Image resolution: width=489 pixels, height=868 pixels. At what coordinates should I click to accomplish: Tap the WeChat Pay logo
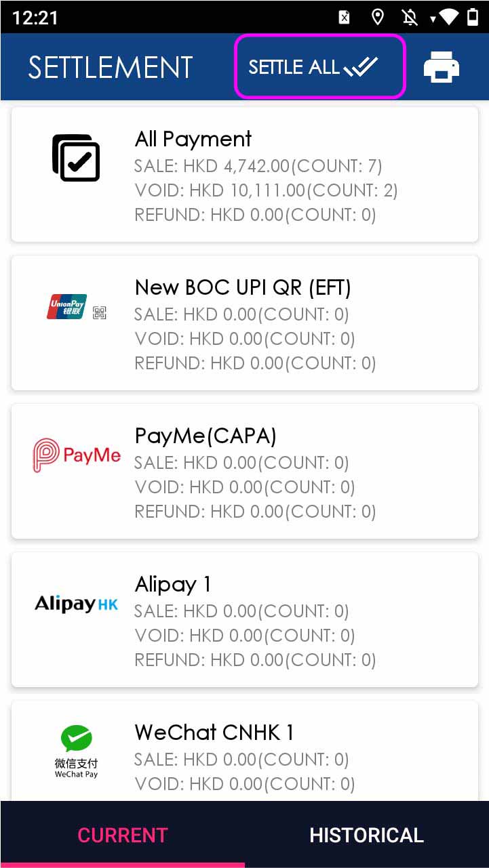pyautogui.click(x=77, y=751)
